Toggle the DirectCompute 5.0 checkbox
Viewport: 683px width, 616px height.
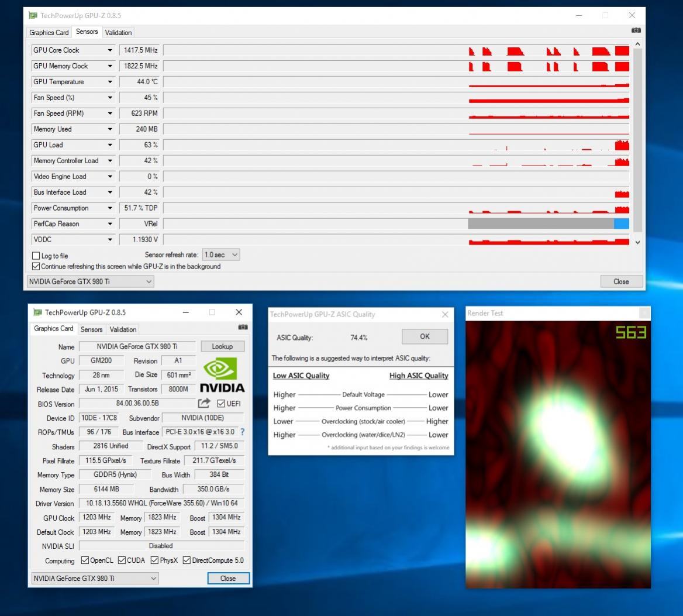[x=187, y=560]
